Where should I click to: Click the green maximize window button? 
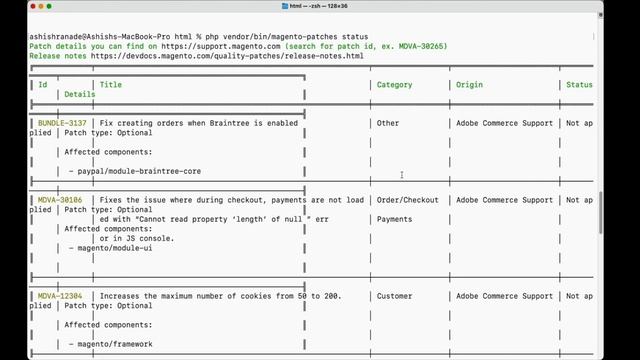(x=49, y=6)
